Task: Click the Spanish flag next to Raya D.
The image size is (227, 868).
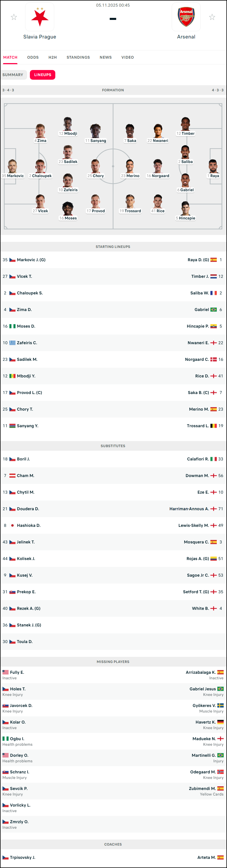Action: point(213,260)
